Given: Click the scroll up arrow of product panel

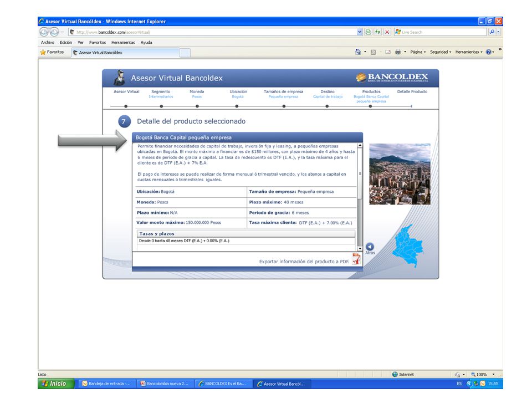Looking at the screenshot, I should click(x=360, y=146).
